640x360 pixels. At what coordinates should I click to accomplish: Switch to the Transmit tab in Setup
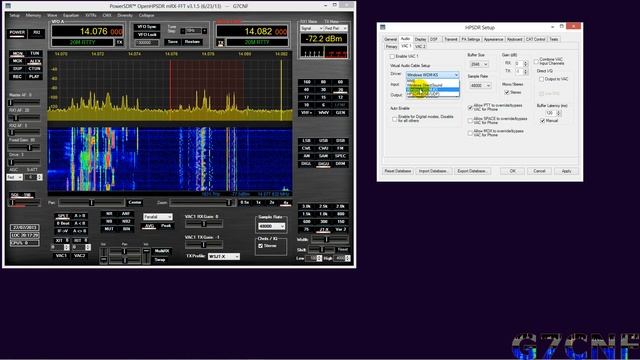[x=451, y=39]
